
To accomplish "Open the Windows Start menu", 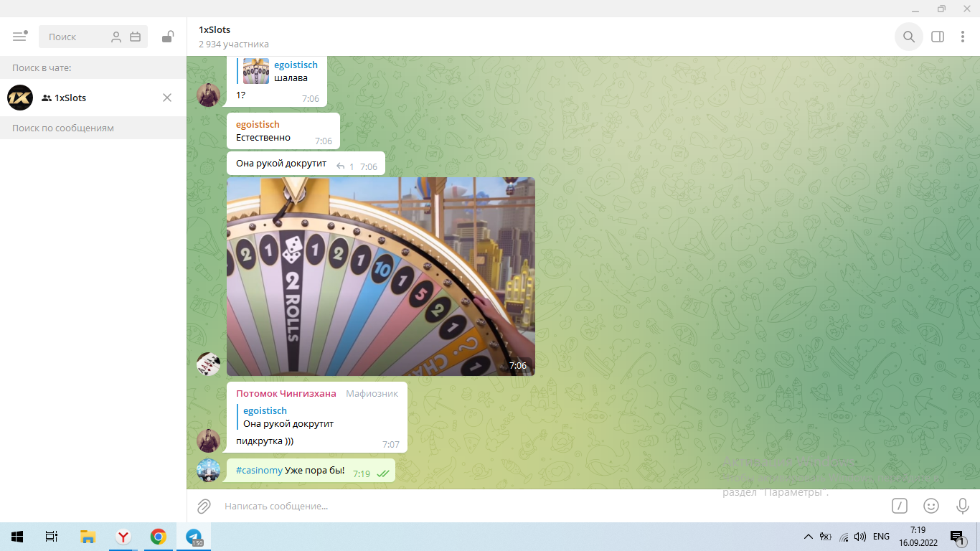I will click(x=17, y=537).
